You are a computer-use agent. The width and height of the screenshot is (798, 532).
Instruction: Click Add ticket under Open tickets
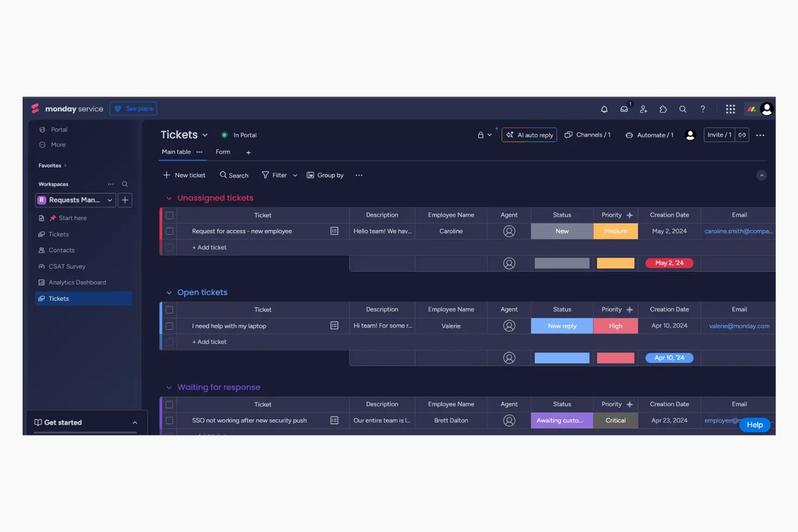(209, 341)
